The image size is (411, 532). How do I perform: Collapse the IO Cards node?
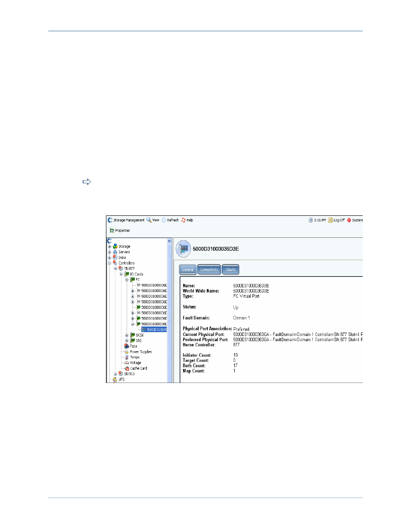coord(121,274)
